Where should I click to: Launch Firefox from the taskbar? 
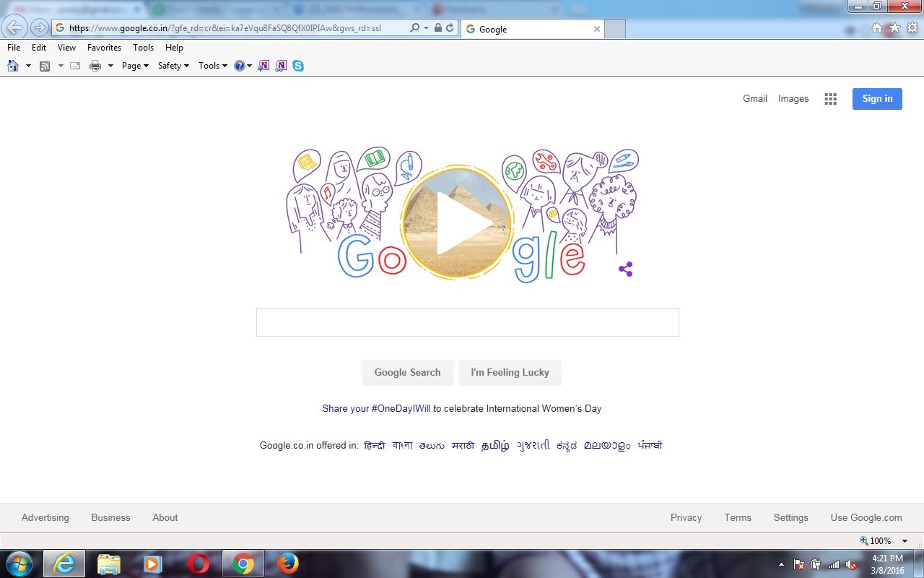288,564
